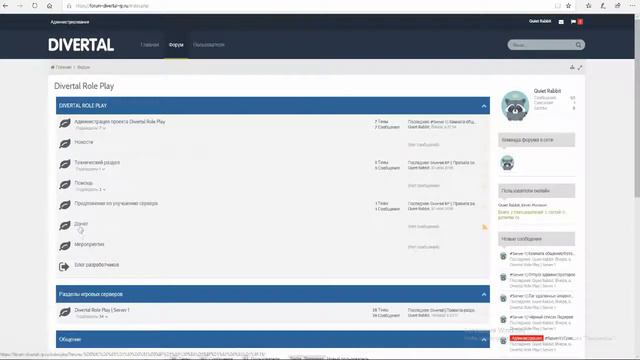Reload the page with the refresh icon
Image resolution: width=640 pixels, height=360 pixels.
[35, 6]
